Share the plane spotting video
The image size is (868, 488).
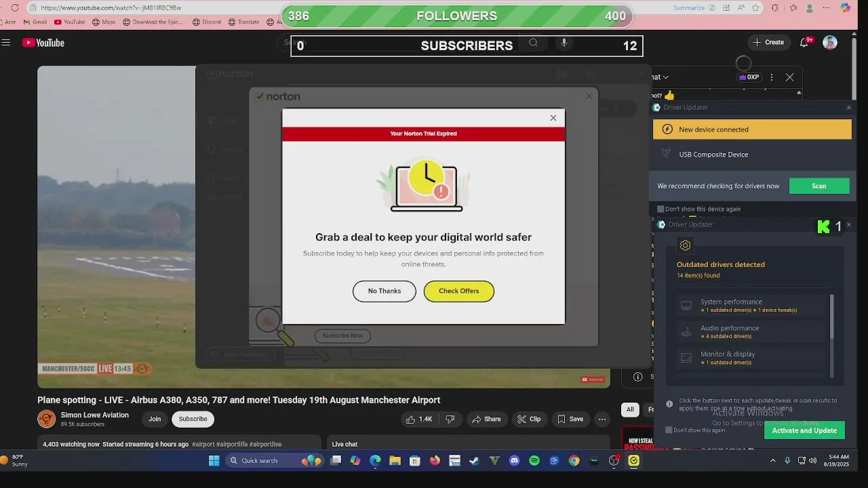(x=486, y=419)
